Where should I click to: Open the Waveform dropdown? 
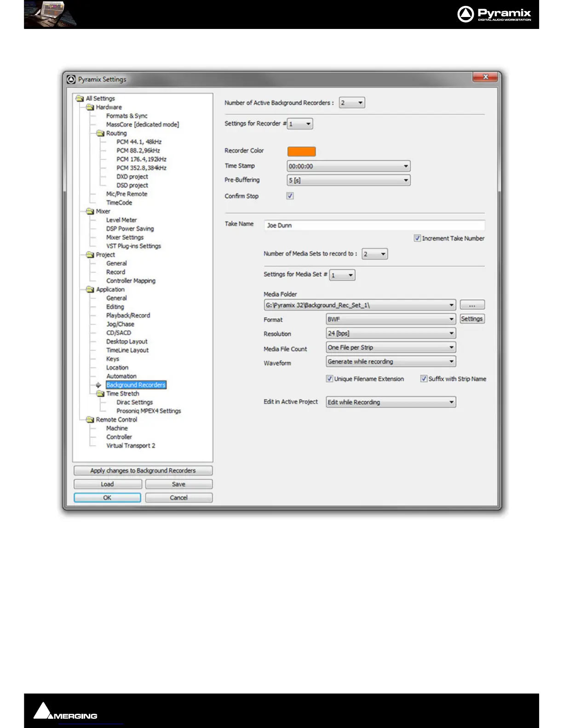click(391, 362)
